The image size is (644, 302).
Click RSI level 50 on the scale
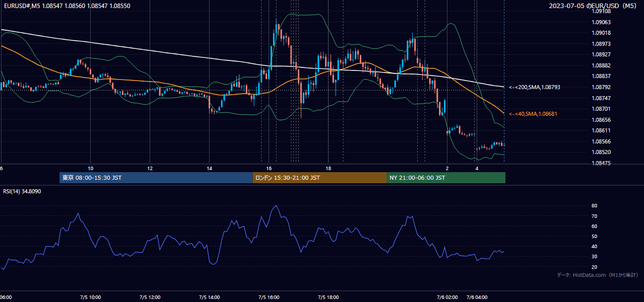[594, 236]
